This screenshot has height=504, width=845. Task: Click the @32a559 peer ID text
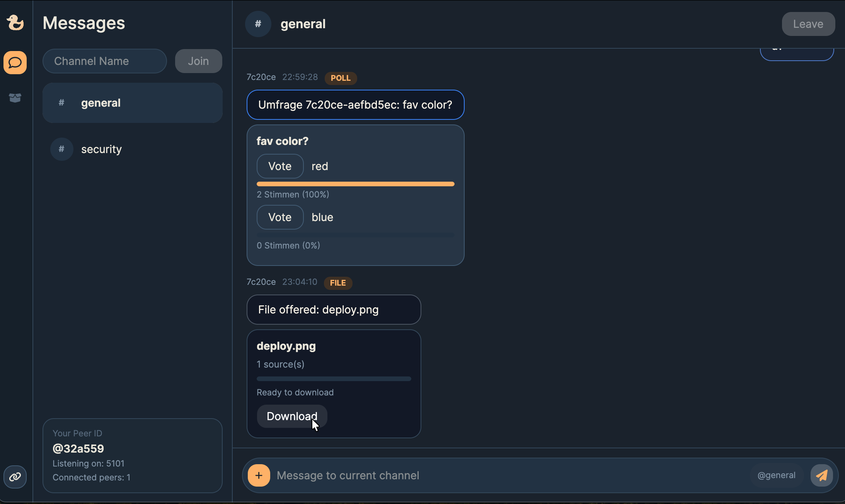[78, 448]
